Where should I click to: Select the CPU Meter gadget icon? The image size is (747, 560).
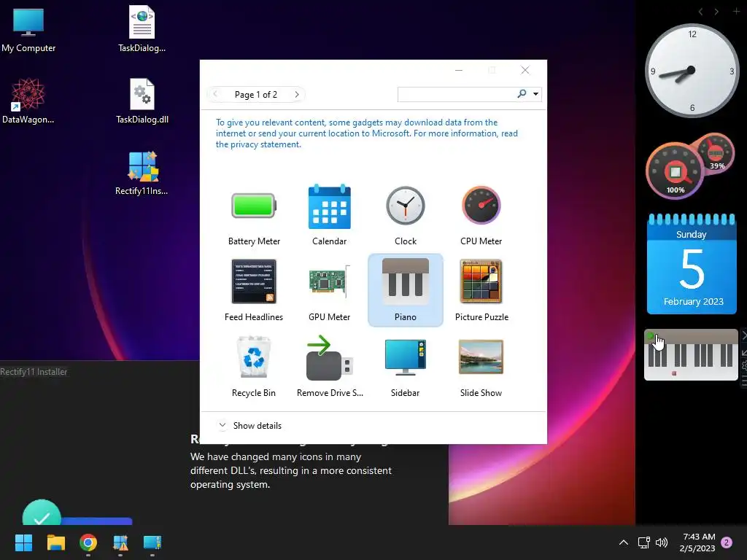(481, 206)
